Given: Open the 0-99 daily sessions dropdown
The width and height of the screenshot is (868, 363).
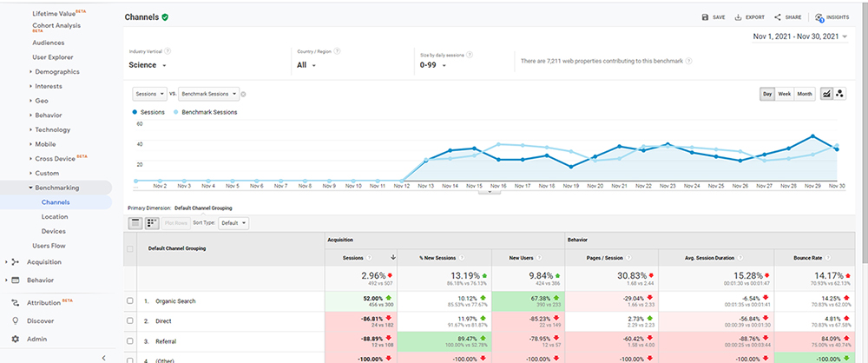Looking at the screenshot, I should 433,65.
